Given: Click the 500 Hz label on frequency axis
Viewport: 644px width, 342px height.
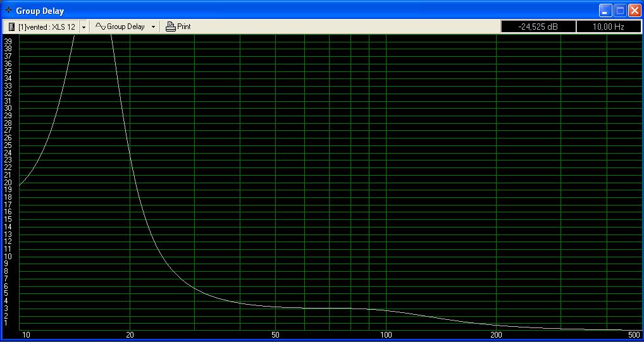Looking at the screenshot, I should tap(634, 334).
